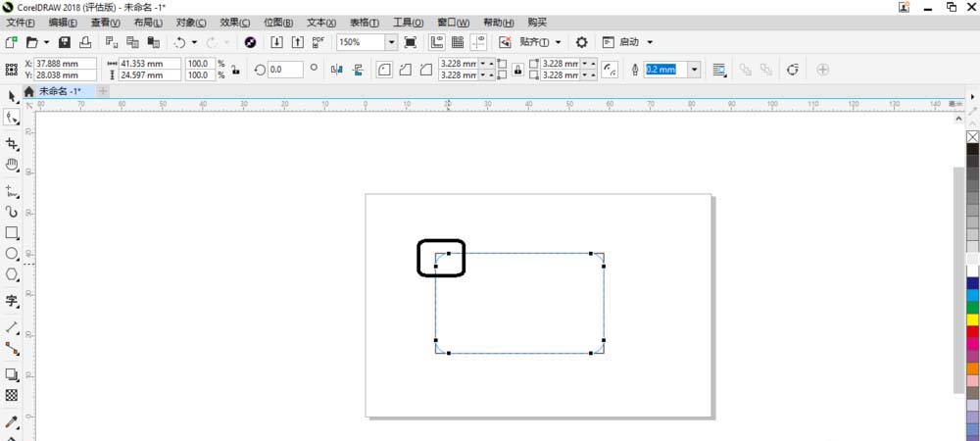
Task: Mirror the object horizontally
Action: [x=337, y=70]
